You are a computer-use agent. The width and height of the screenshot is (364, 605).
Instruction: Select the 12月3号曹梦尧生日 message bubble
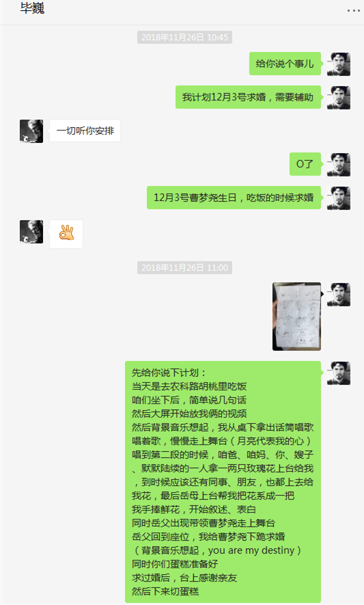tap(234, 198)
